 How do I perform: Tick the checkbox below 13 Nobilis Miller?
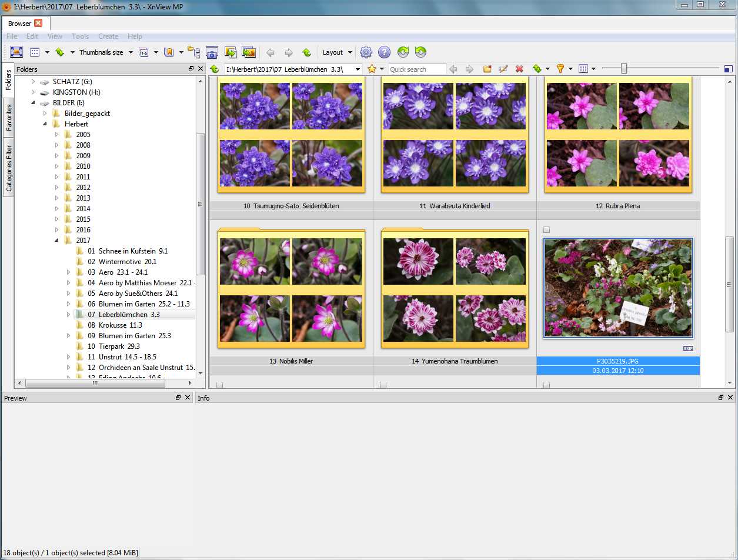(219, 385)
